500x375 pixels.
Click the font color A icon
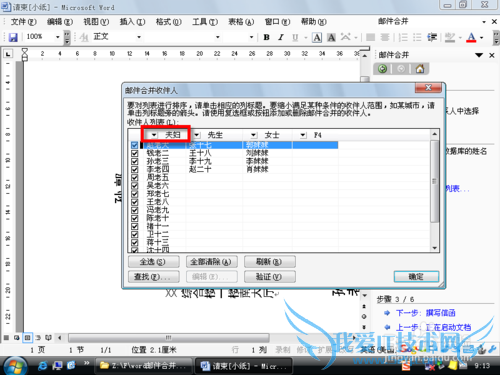471,37
